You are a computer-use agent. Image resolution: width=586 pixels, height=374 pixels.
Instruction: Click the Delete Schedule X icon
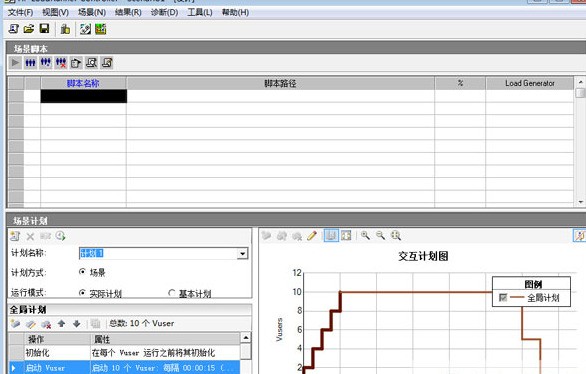[30, 236]
